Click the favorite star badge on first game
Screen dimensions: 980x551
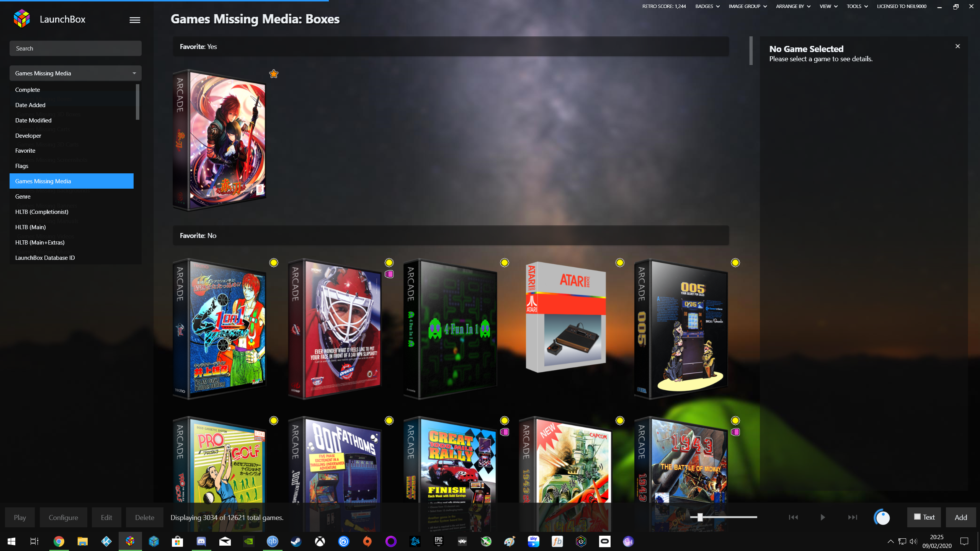(x=274, y=73)
